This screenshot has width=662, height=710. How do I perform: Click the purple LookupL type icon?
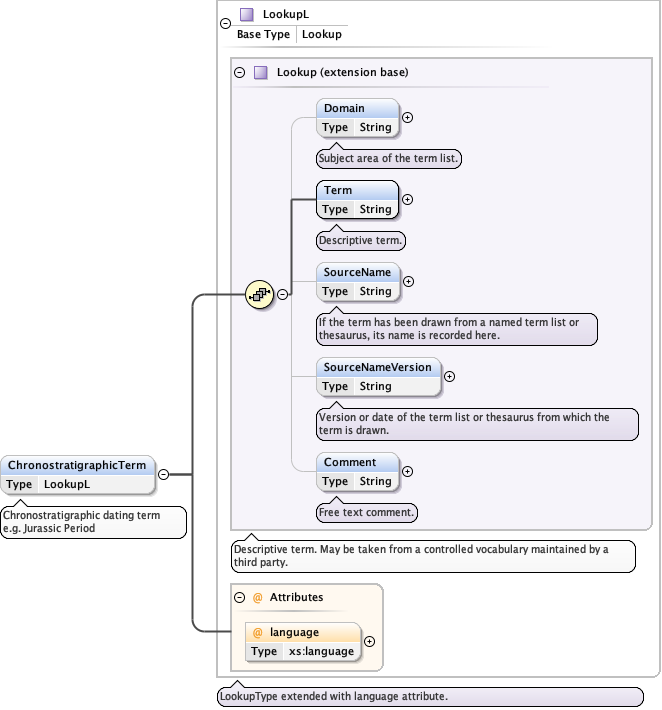246,15
